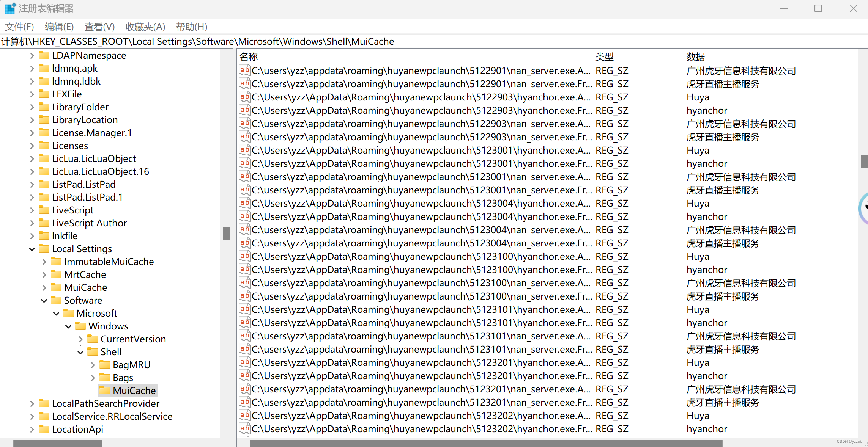Click the tree pane vertical scrollbar thumb
This screenshot has height=447, width=868.
[227, 234]
